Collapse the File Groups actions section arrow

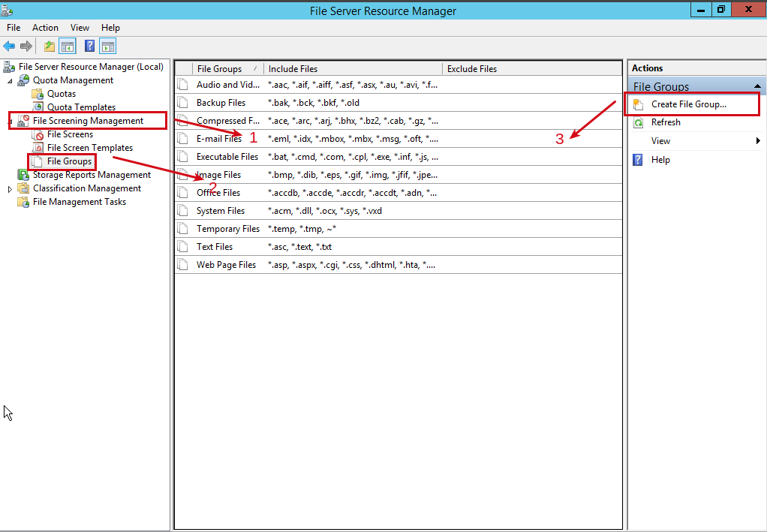[x=756, y=86]
